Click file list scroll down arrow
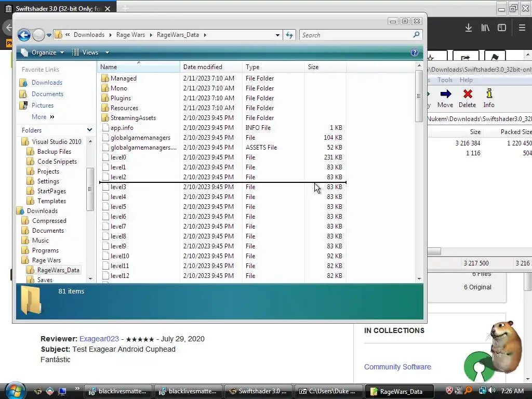 point(419,278)
